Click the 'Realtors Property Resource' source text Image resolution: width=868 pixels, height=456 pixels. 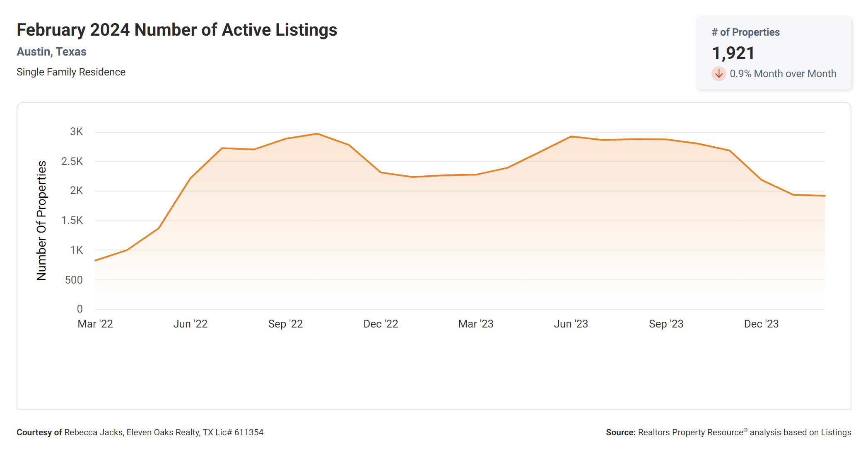(x=690, y=432)
